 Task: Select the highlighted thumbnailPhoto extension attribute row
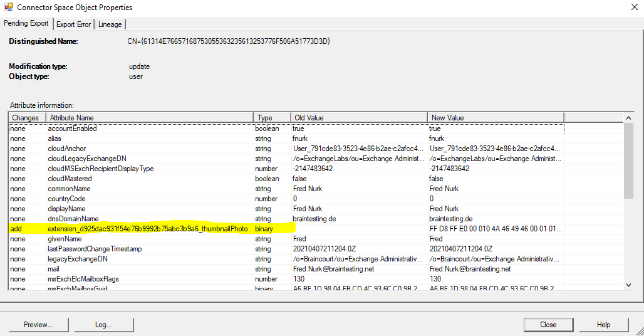(148, 229)
